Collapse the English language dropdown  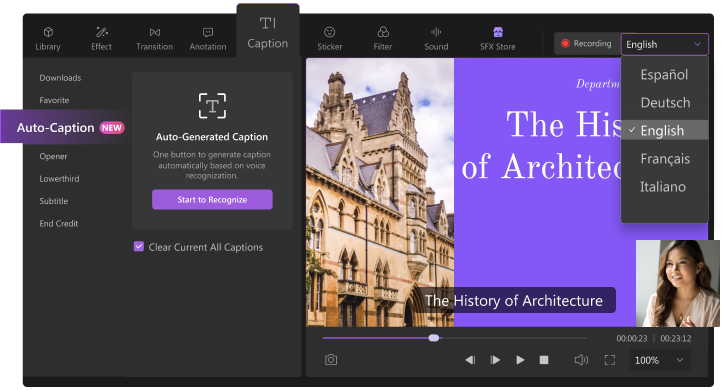(664, 44)
